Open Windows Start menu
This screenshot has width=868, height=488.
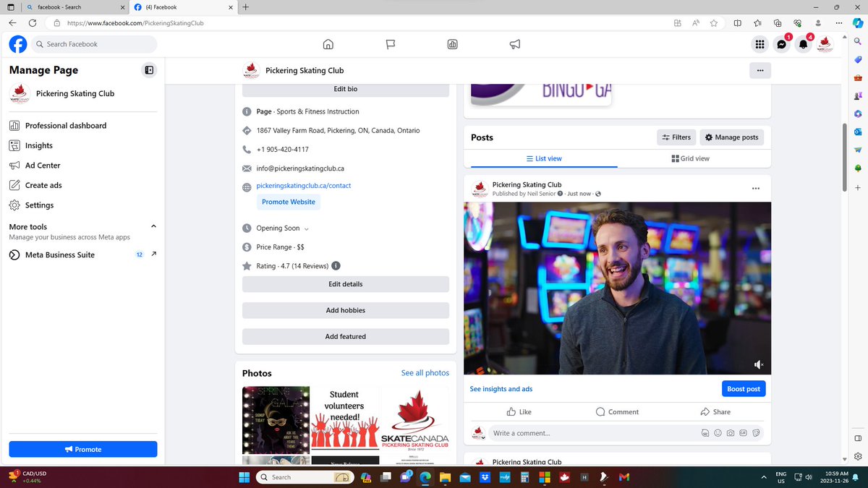point(244,477)
